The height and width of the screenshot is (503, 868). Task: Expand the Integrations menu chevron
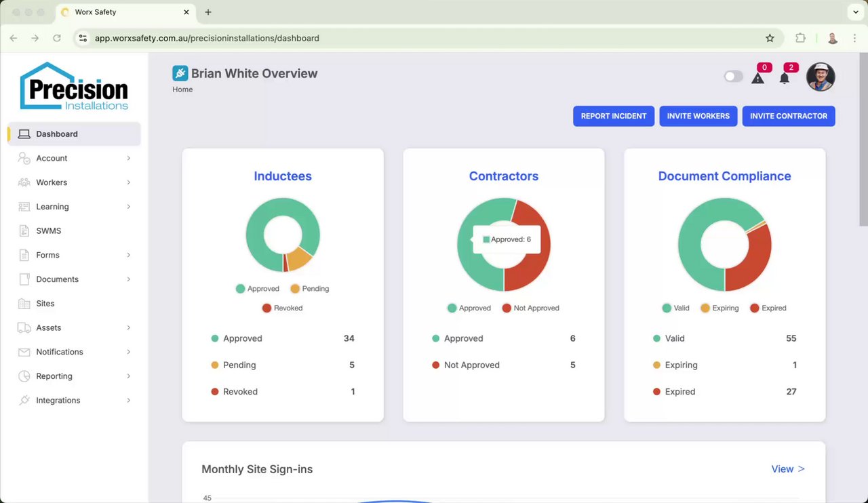tap(128, 401)
